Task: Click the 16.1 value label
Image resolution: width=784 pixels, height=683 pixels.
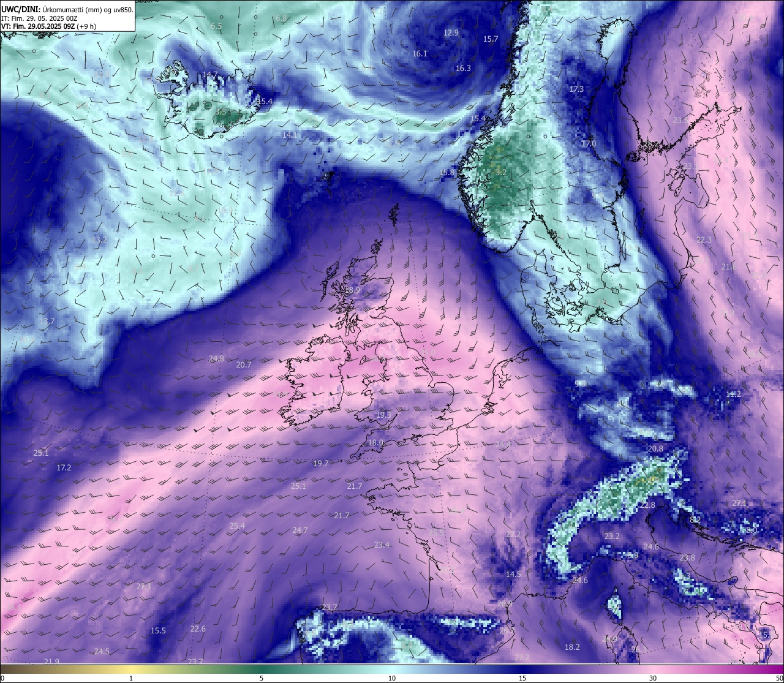Action: point(420,54)
